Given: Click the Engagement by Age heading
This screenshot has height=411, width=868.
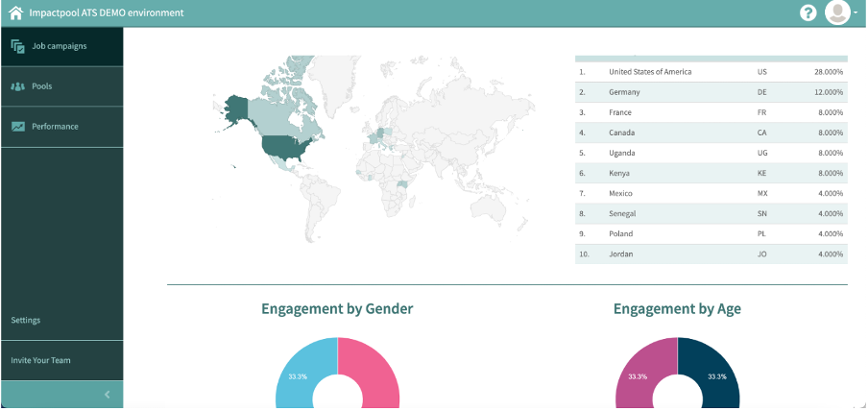Looking at the screenshot, I should point(677,309).
